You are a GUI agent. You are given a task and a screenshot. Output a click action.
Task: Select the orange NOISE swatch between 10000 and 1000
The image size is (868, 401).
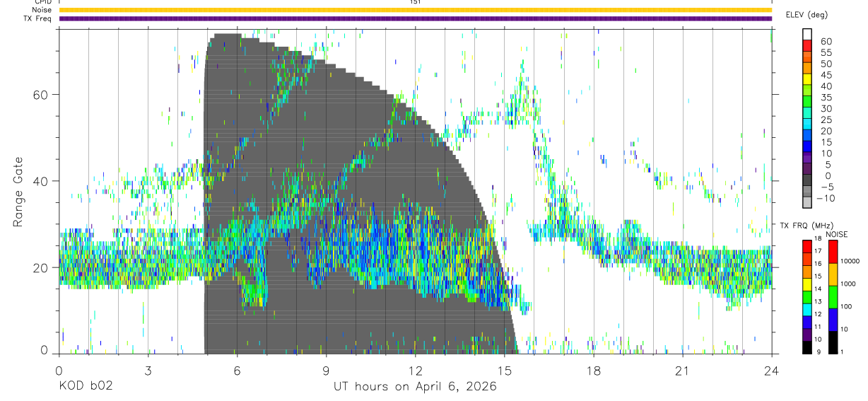pos(833,274)
